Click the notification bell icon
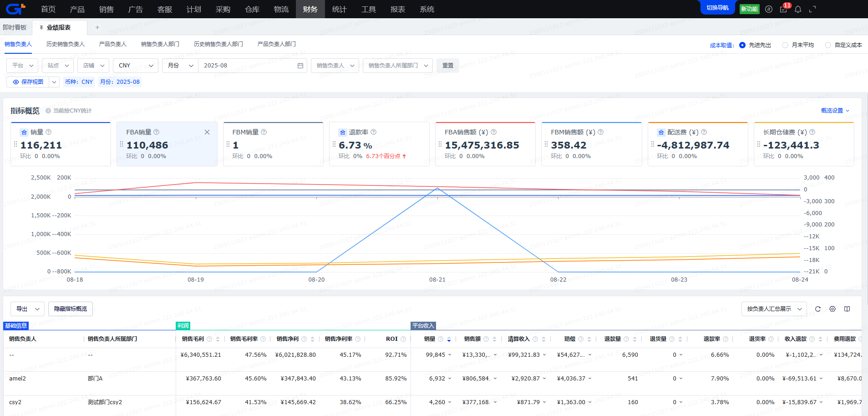Image resolution: width=868 pixels, height=416 pixels. pyautogui.click(x=798, y=9)
